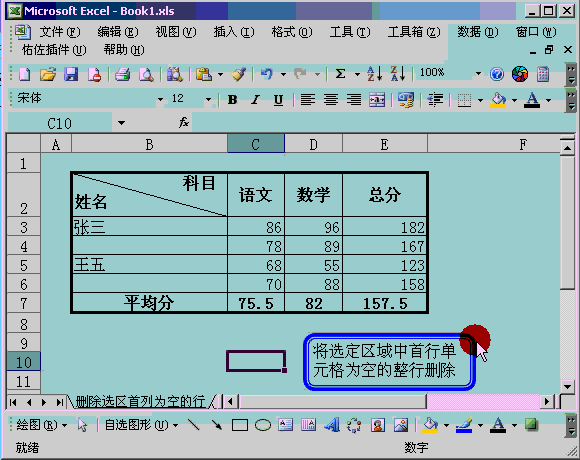This screenshot has height=460, width=580.
Task: Click the blue delete empty rows button
Action: coord(389,361)
